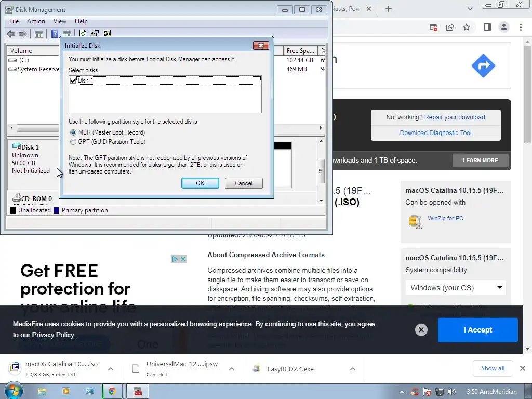
Task: Click the network tray icon
Action: (x=440, y=392)
